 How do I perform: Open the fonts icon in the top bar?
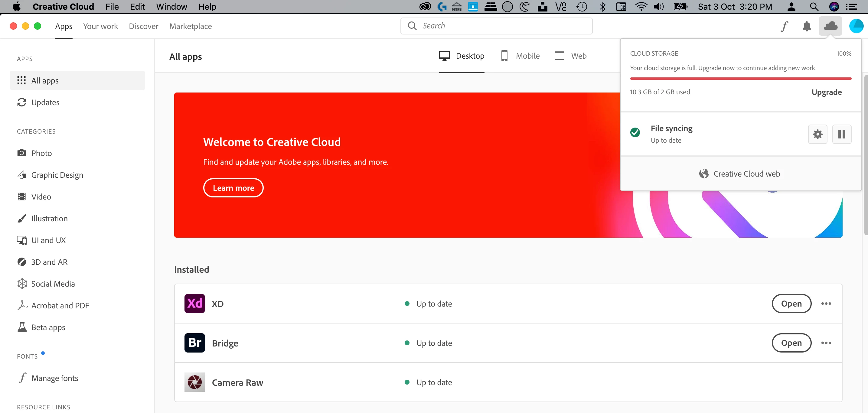tap(785, 26)
